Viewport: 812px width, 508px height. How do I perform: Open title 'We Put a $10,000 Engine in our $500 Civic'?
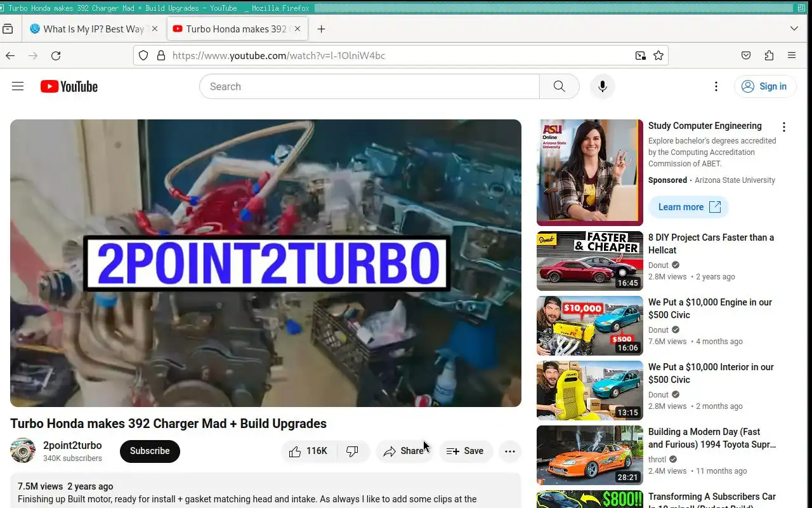[x=710, y=309]
